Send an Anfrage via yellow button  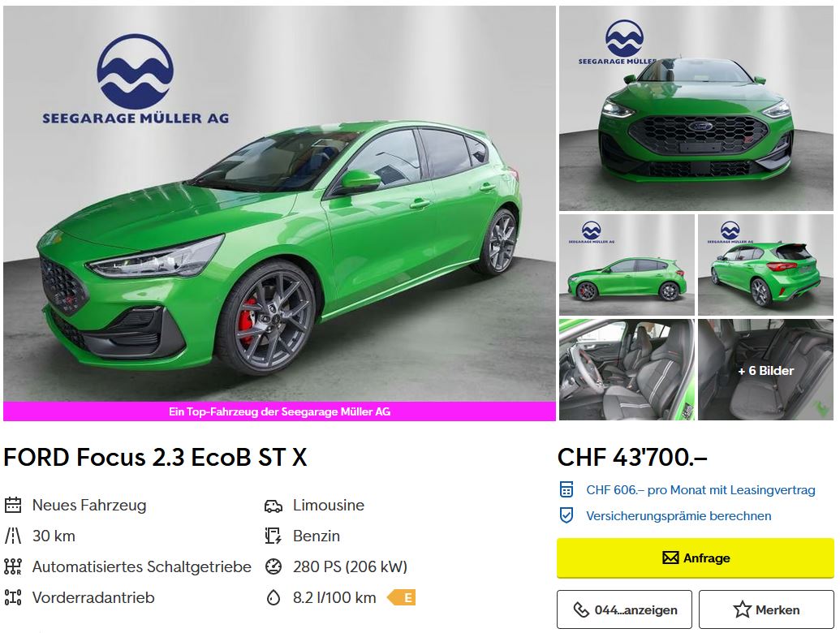696,558
